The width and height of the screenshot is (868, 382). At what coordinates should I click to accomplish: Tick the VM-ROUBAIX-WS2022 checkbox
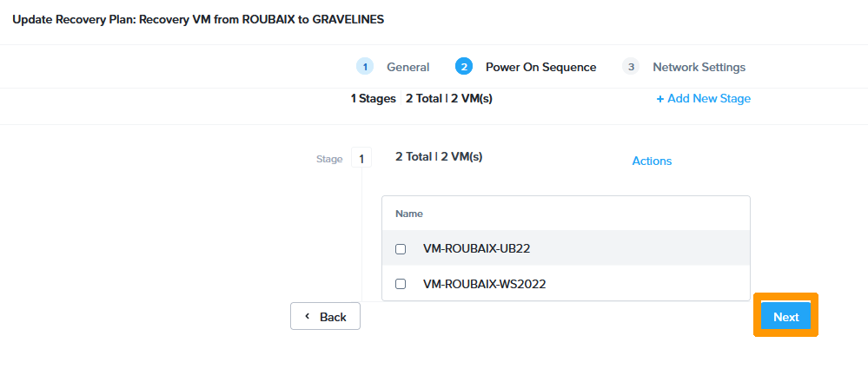[401, 284]
